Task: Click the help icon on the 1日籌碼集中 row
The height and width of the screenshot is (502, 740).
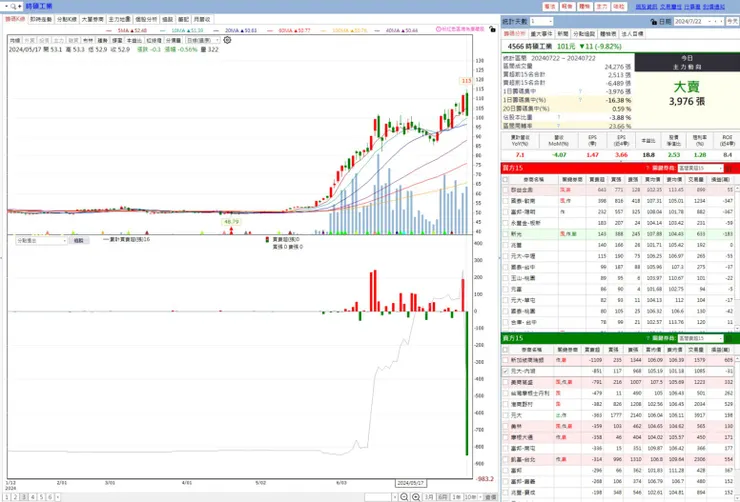Action: 580,91
